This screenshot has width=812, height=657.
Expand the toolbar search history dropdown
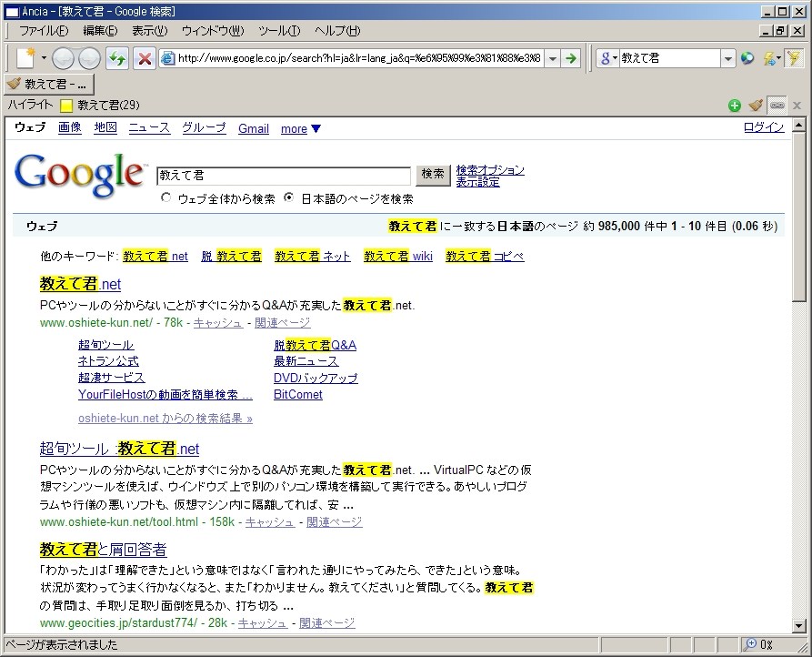click(728, 58)
